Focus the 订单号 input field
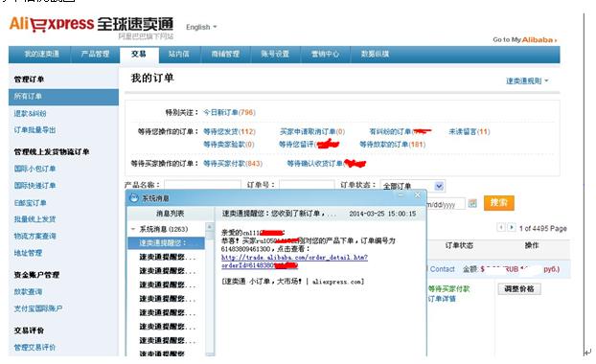This screenshot has height=364, width=596. [307, 185]
